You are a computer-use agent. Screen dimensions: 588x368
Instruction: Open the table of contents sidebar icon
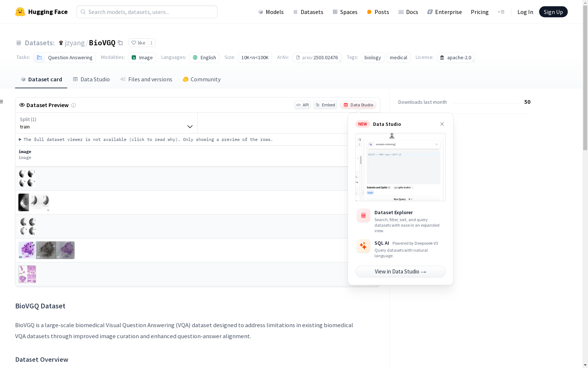pyautogui.click(x=2, y=102)
